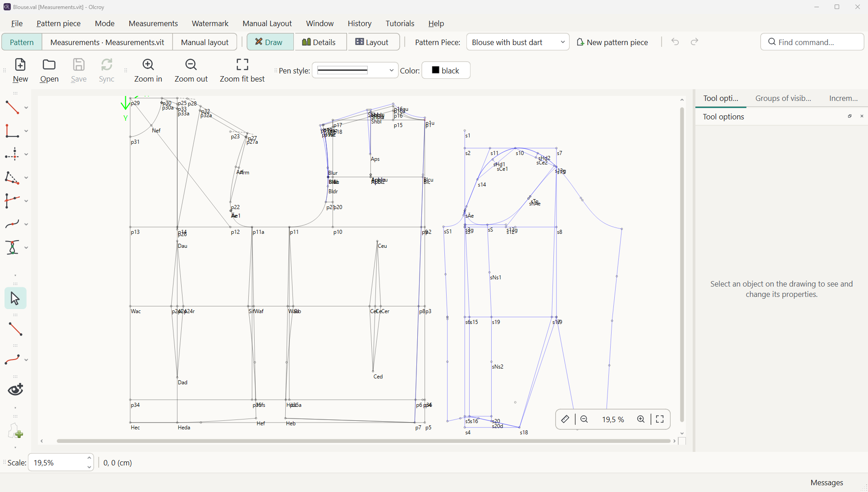Select the triangle point tool
This screenshot has height=492, width=868.
click(x=12, y=178)
